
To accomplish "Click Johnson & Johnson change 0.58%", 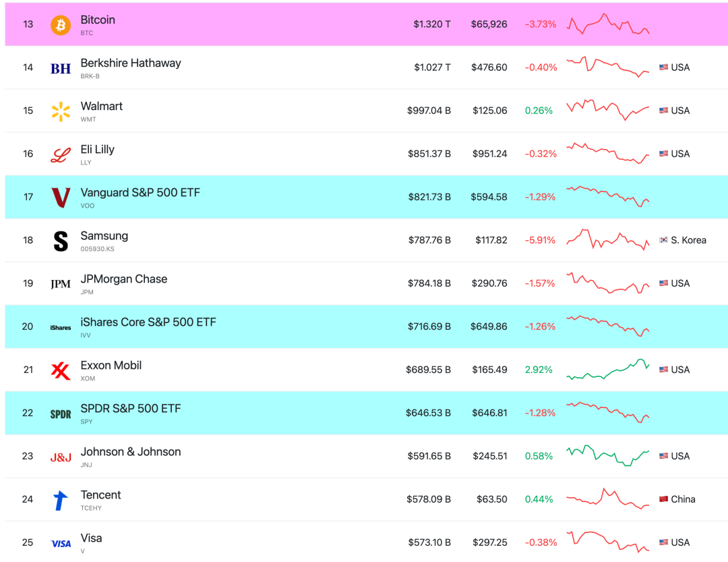I will pos(539,457).
